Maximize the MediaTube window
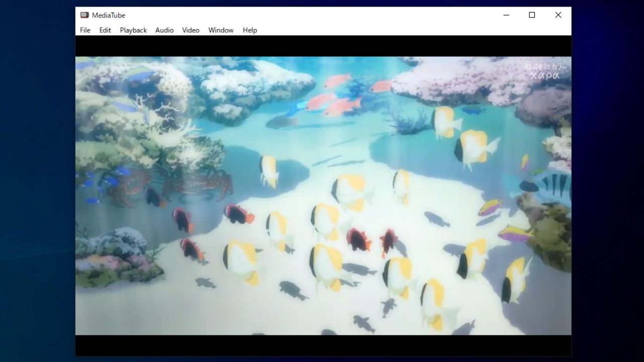The height and width of the screenshot is (362, 644). 532,15
